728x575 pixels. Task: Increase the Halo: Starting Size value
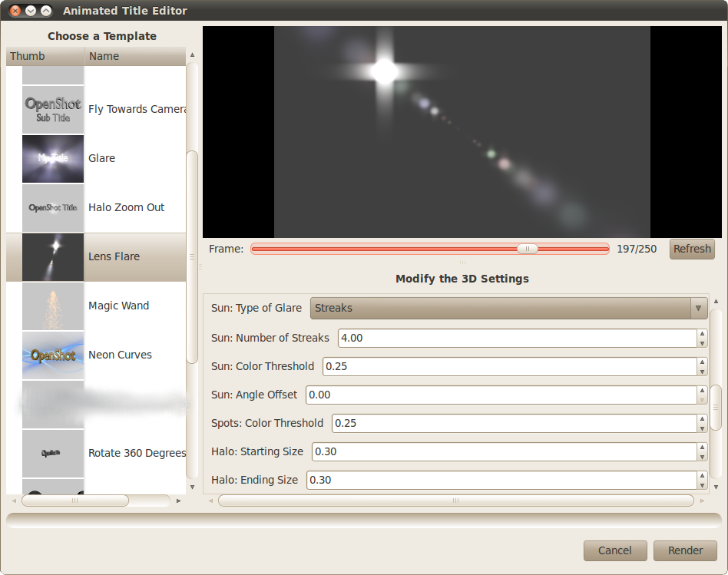pyautogui.click(x=702, y=448)
